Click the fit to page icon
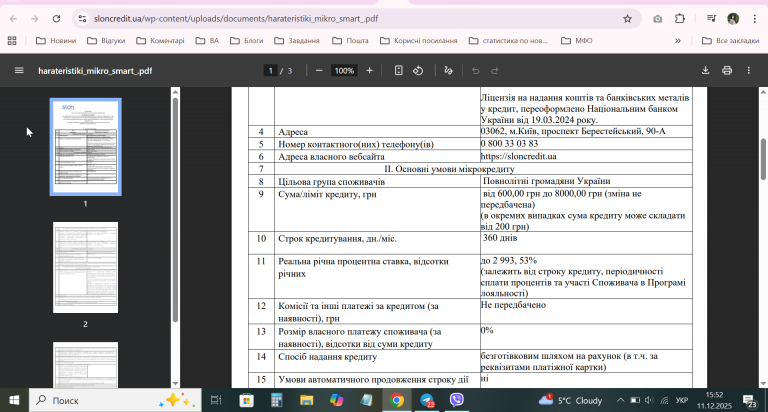Viewport: 768px width, 412px height. coord(399,71)
